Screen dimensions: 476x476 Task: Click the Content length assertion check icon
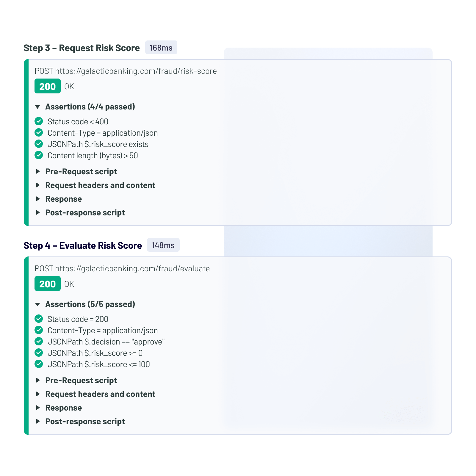[x=39, y=155]
